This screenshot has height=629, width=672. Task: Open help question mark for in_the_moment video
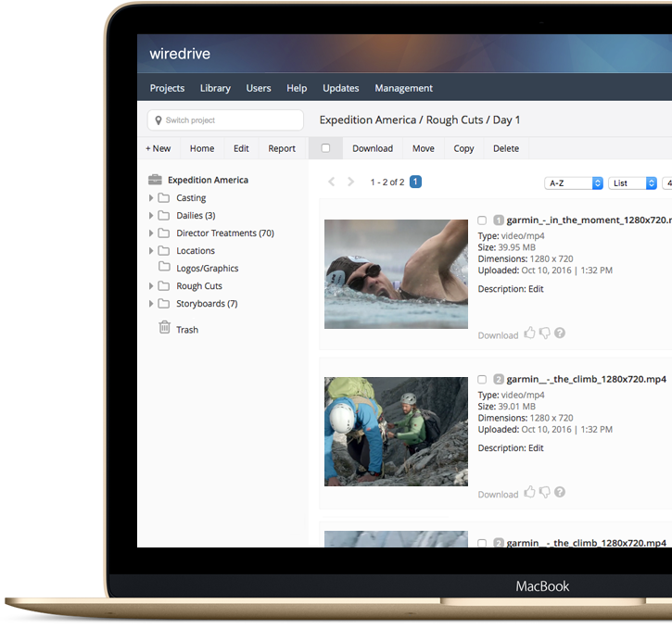560,333
